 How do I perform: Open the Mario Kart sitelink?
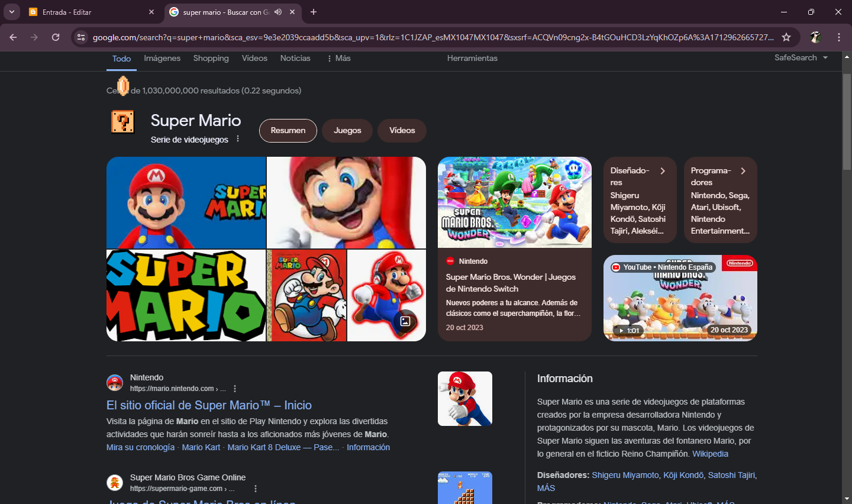[x=201, y=447]
